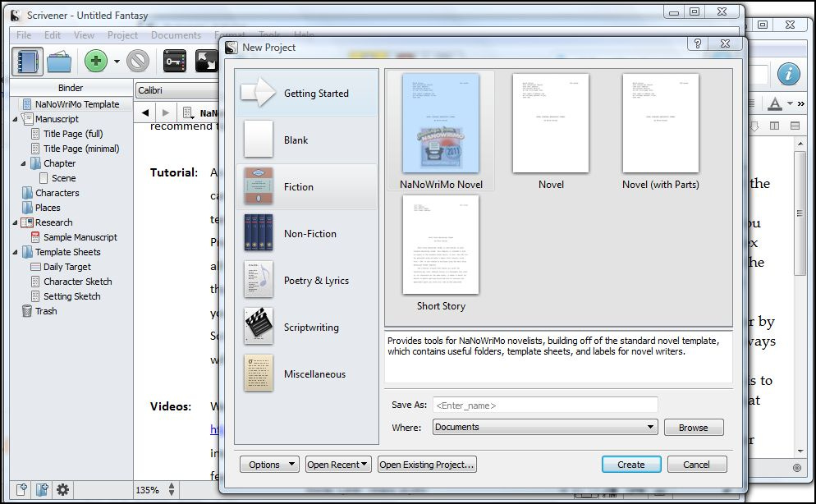Collapse the Manuscript folder in binder

tap(15, 119)
